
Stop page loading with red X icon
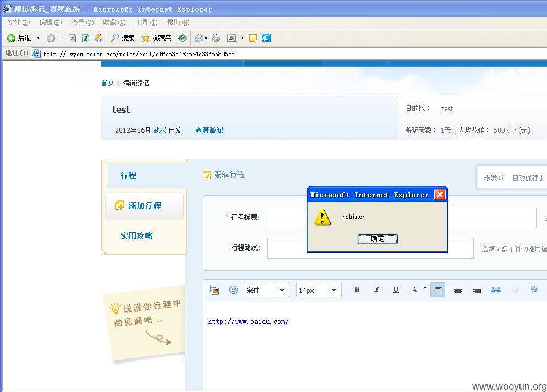coord(72,38)
